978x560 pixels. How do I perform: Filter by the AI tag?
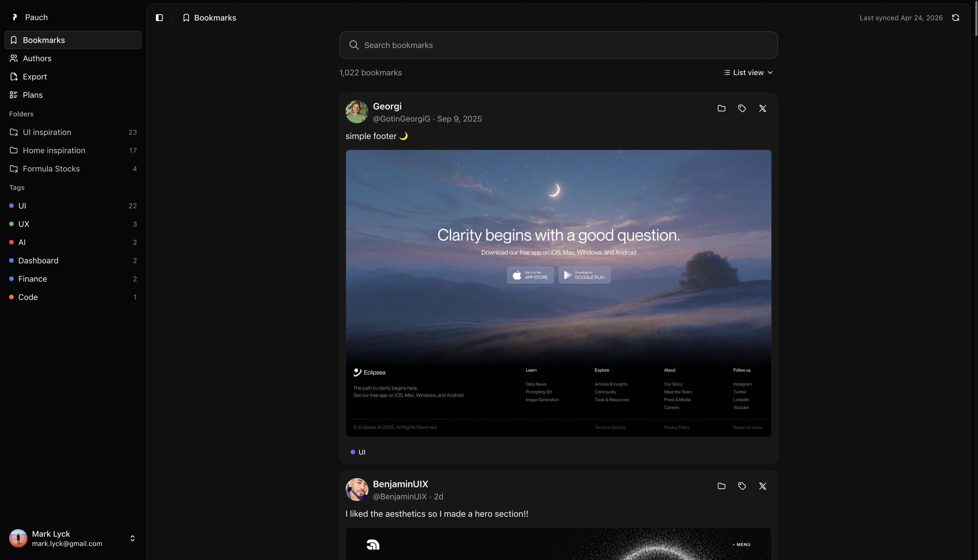(x=73, y=242)
